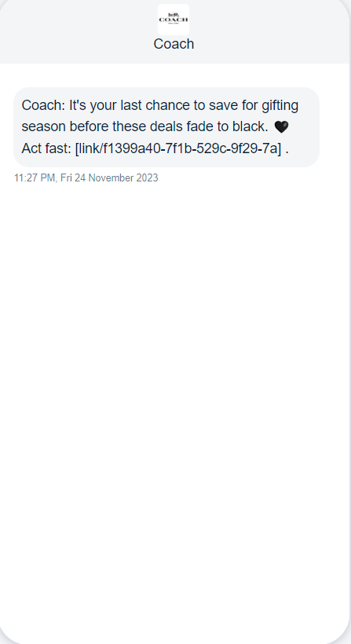Click the Coach message bubble
351x644 pixels.
pos(166,127)
